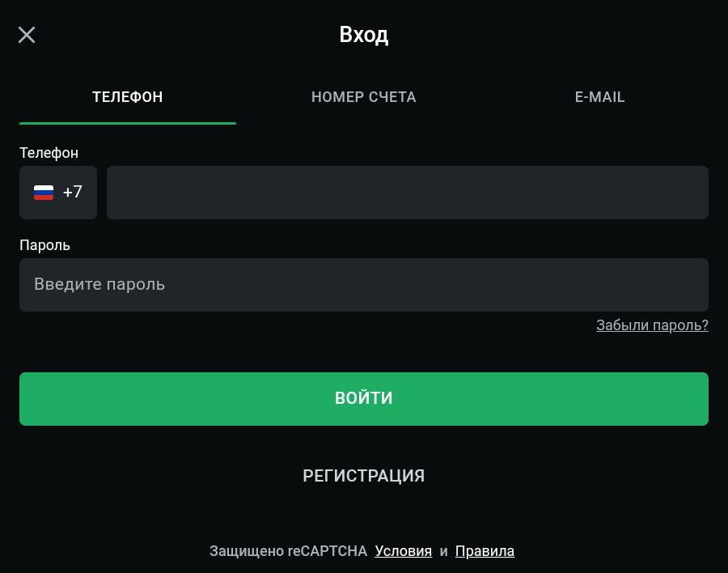Click the Пароль field label
The image size is (728, 573).
(x=44, y=245)
